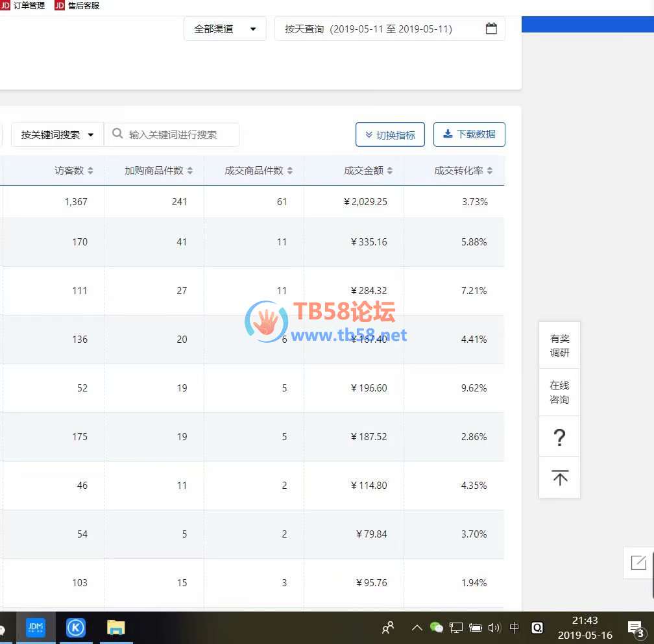Open the 按关键词搜索 dropdown
The width and height of the screenshot is (654, 644).
(x=57, y=135)
